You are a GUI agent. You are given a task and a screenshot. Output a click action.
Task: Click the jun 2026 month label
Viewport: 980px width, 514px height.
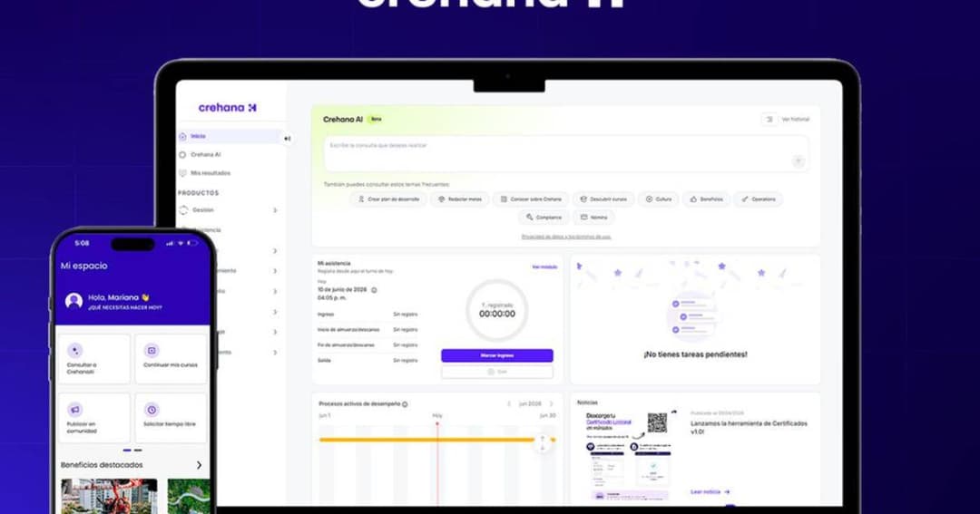[x=530, y=404]
